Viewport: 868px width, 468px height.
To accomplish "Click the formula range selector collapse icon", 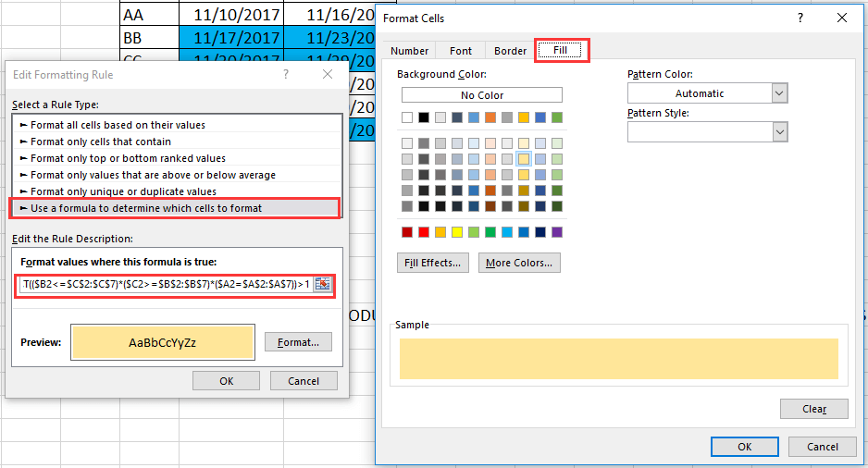I will point(322,285).
